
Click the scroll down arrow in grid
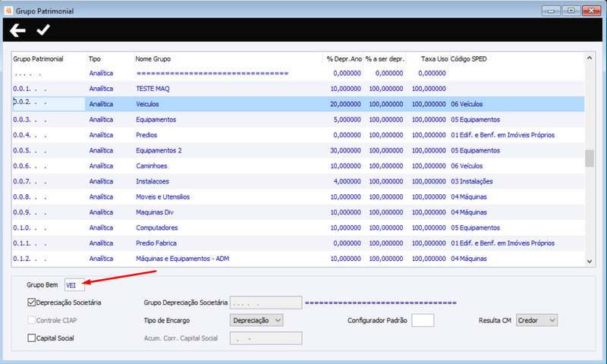590,262
